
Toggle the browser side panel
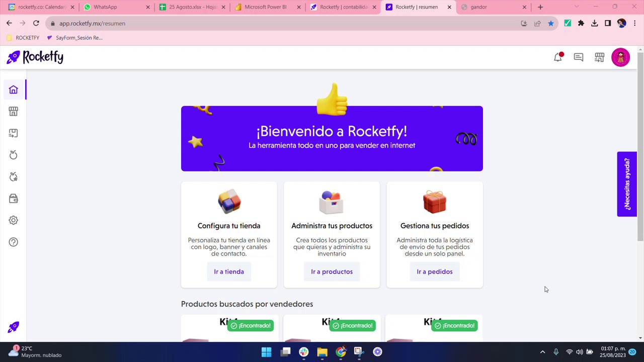pos(608,23)
